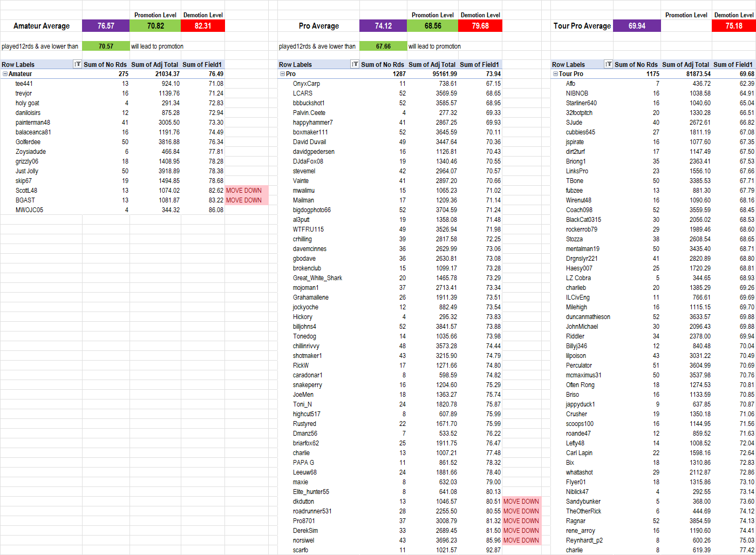Screen dimensions: 756x555
Task: Select the green 70.57 amateur threshold cell
Action: [106, 46]
